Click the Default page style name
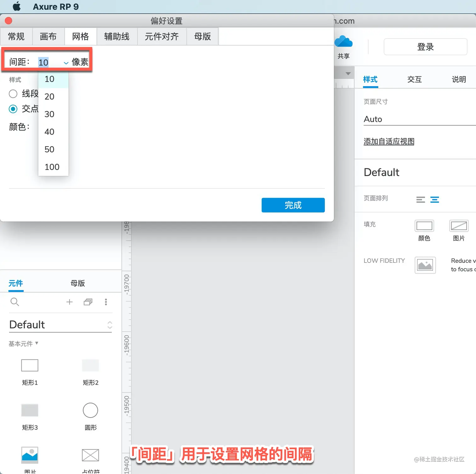This screenshot has height=474, width=476. (x=382, y=172)
